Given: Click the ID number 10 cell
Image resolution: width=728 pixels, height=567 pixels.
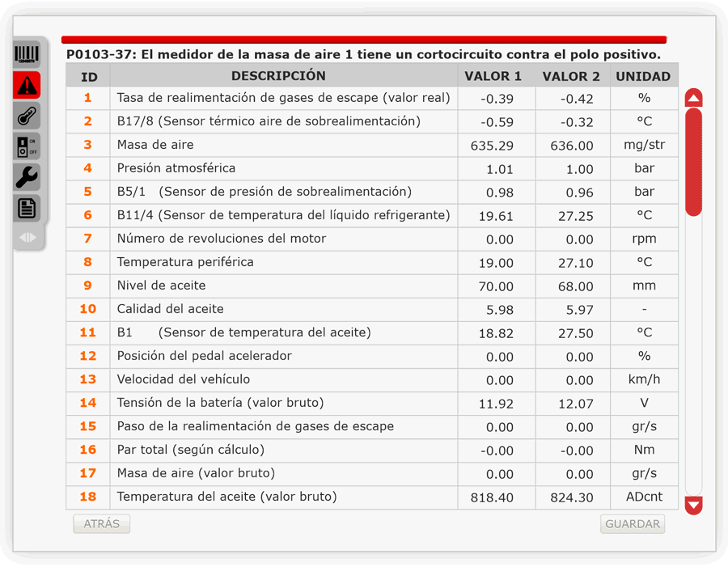Looking at the screenshot, I should click(88, 309).
